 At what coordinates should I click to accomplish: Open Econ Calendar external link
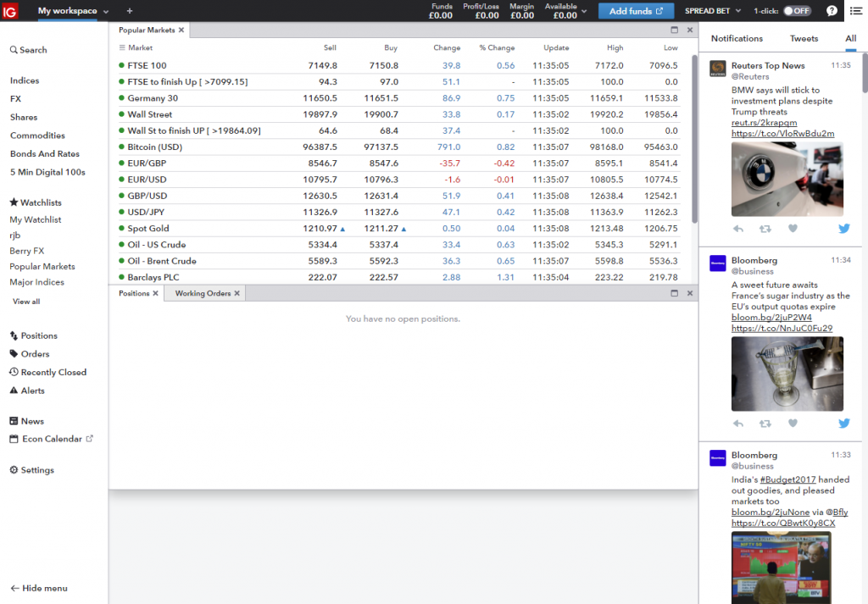pos(52,439)
